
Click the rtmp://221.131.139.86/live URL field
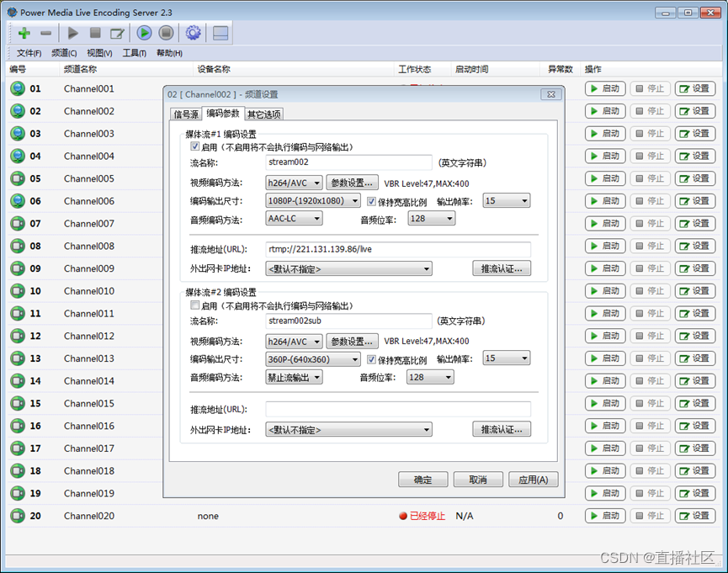coord(398,249)
